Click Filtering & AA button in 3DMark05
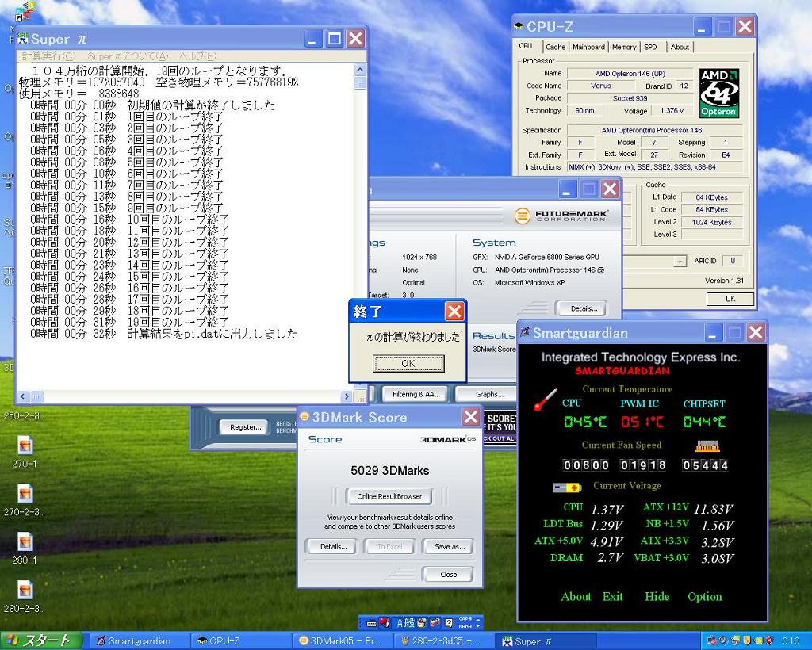This screenshot has height=650, width=812. click(x=416, y=394)
